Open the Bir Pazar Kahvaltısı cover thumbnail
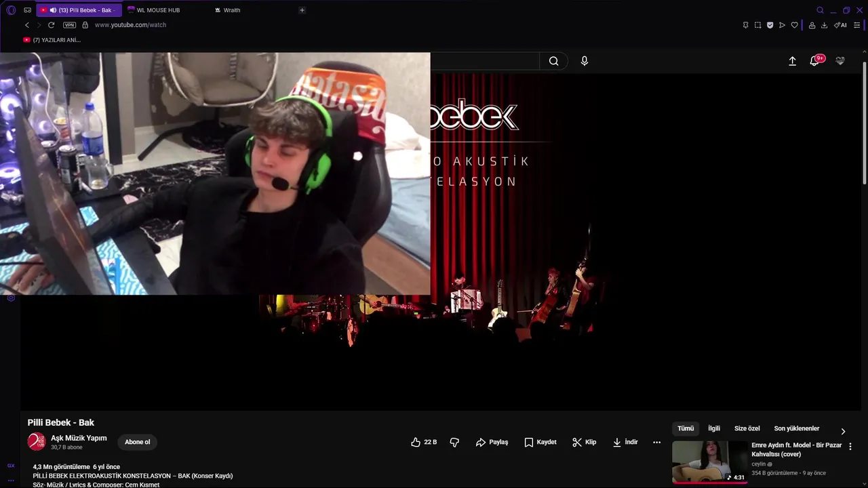This screenshot has height=488, width=868. click(709, 462)
